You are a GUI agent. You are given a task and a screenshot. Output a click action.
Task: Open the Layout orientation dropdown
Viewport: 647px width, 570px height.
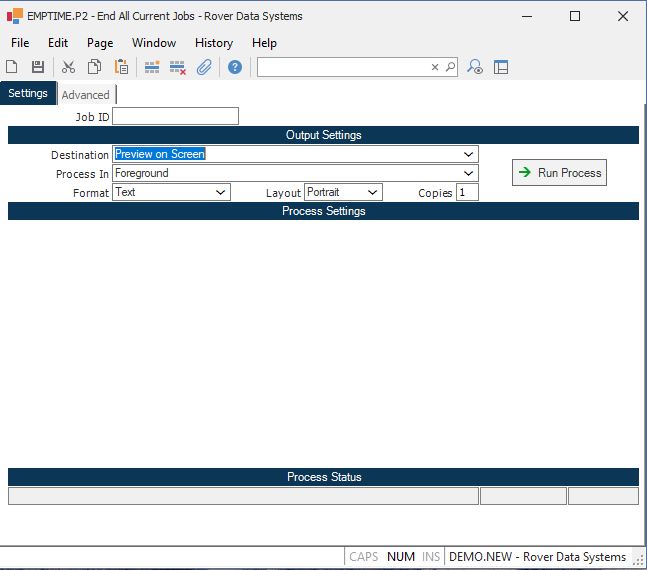point(373,192)
